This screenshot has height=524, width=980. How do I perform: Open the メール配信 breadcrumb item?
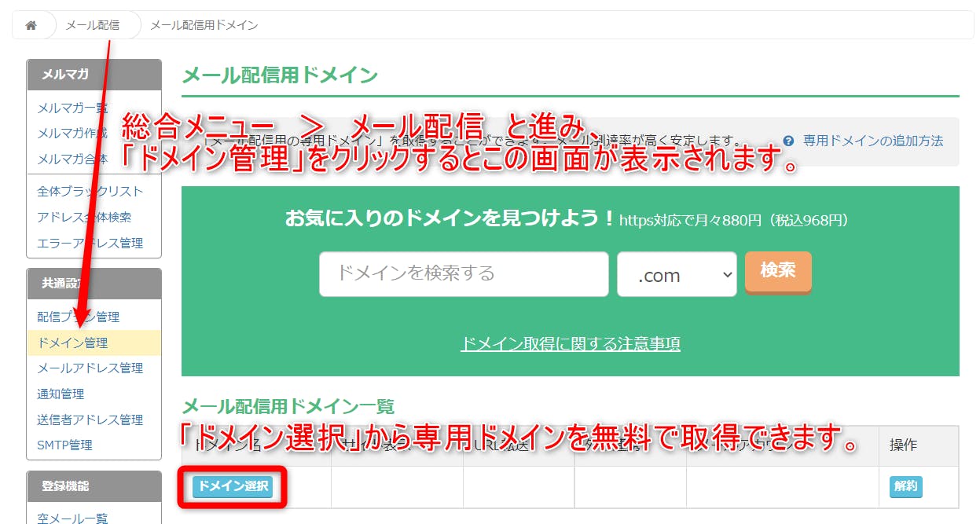tap(92, 25)
